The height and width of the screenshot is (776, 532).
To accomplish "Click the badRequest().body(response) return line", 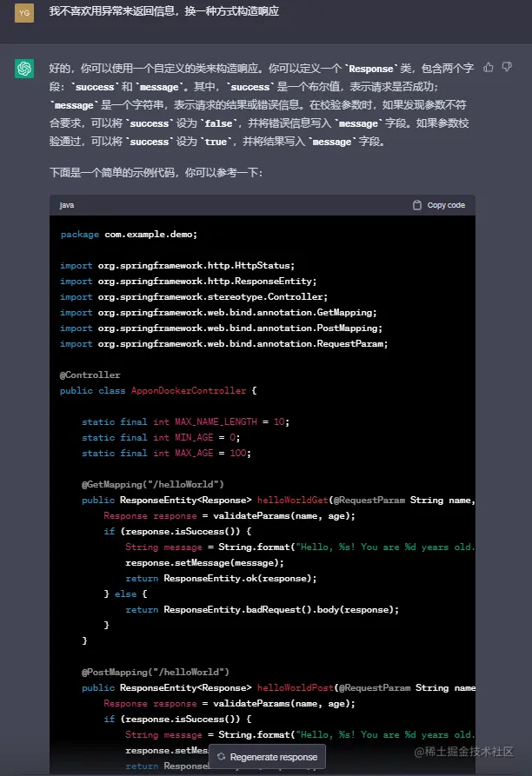I will pyautogui.click(x=263, y=609).
